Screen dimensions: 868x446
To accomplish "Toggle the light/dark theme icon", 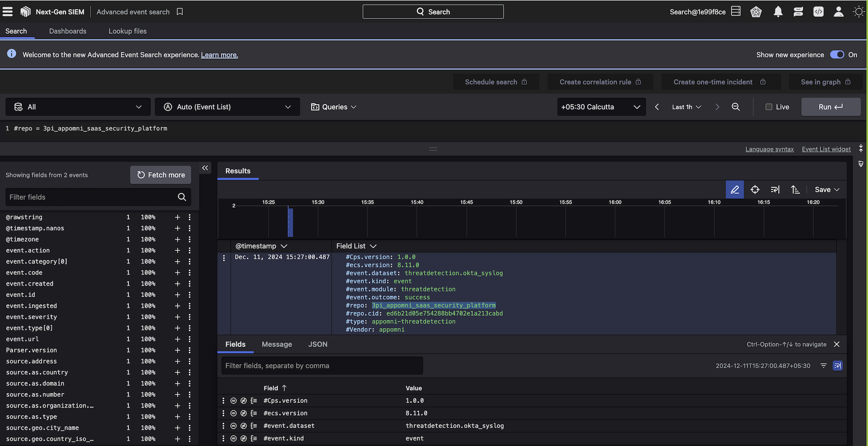I will pos(858,12).
